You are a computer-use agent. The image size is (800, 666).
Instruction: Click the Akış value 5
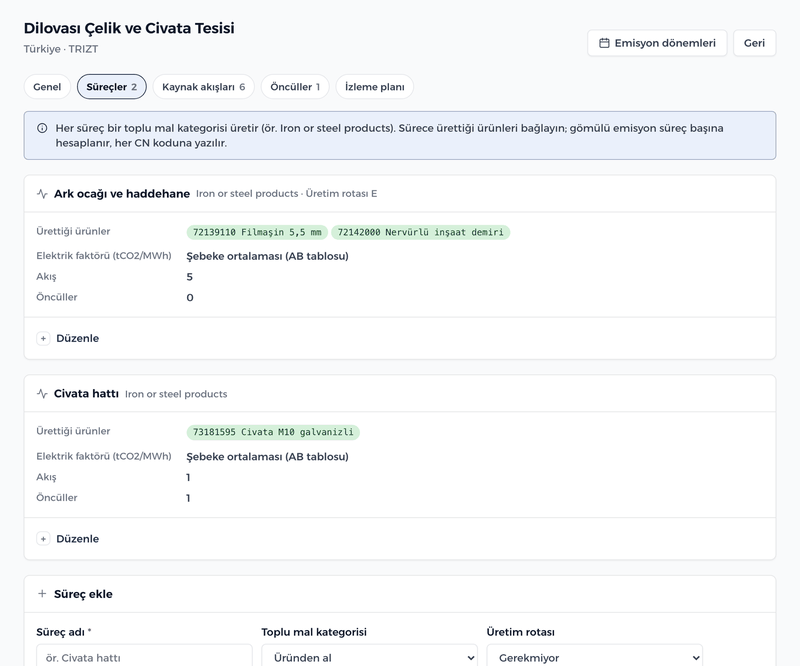tap(190, 277)
